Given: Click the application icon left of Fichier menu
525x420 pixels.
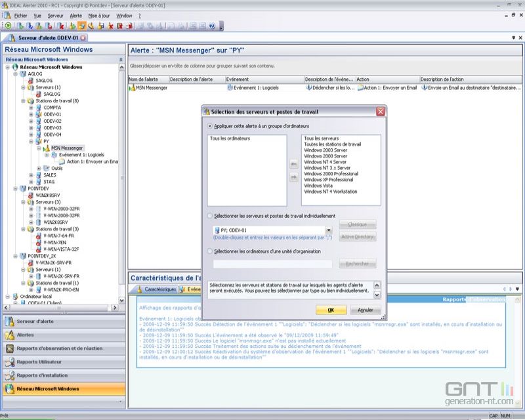Looking at the screenshot, I should pyautogui.click(x=7, y=15).
